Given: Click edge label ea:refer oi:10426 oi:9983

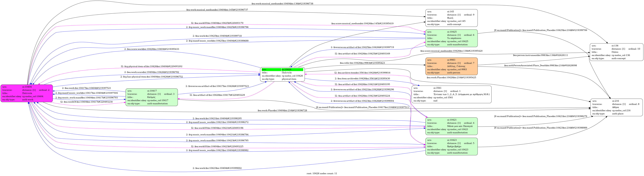Looking at the screenshot, I should [362, 63].
